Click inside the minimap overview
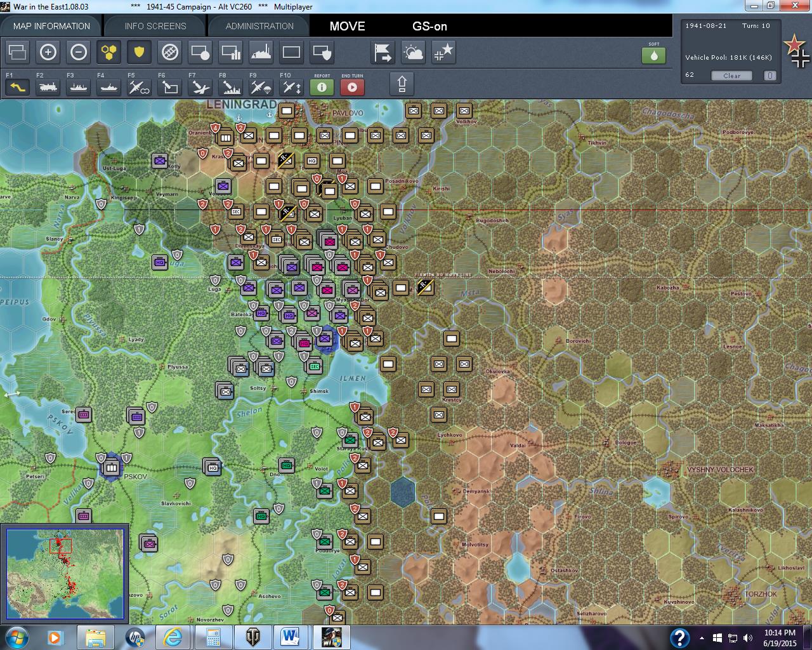812x650 pixels. point(65,573)
